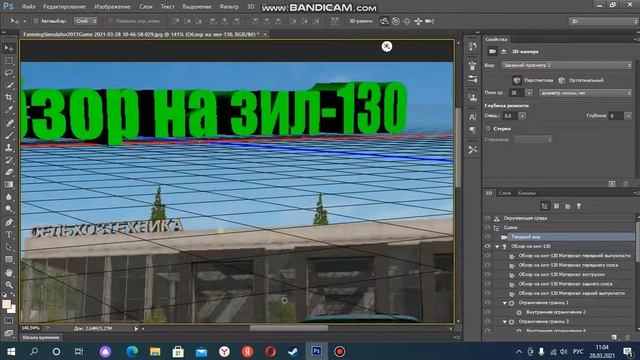Toggle the Показать упр. элем. checkbox
Screen dimensions: 640x360
coord(110,21)
